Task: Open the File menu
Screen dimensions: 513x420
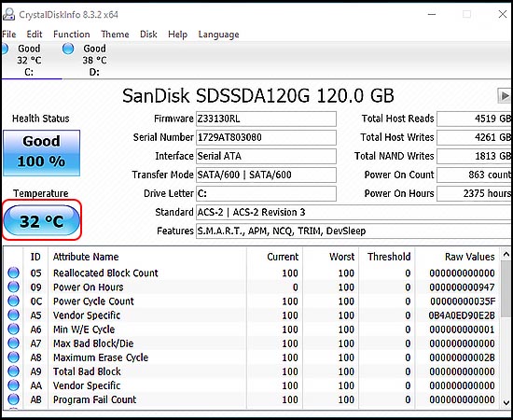Action: (8, 35)
